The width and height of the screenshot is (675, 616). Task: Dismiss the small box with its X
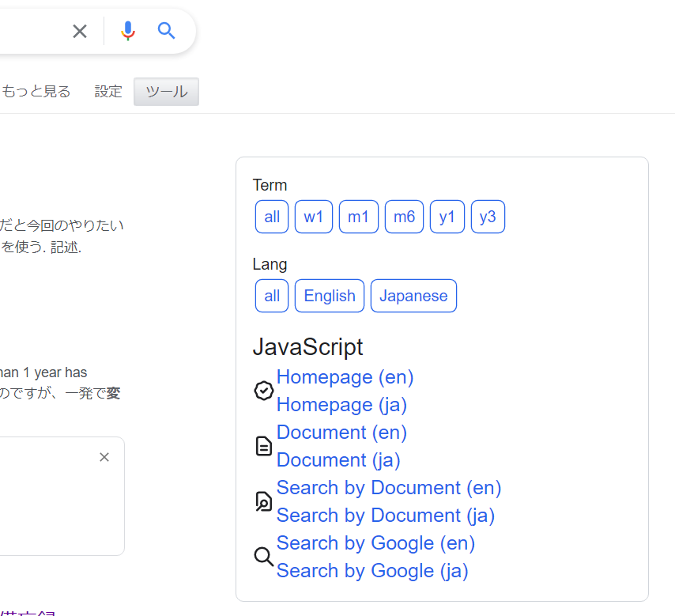coord(104,457)
